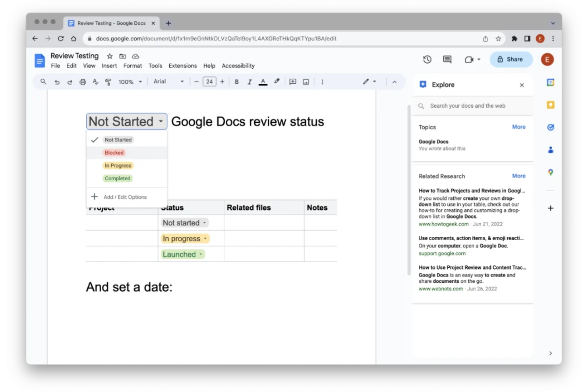Show all comments icon
Screen dimensions: 588x392
point(447,59)
